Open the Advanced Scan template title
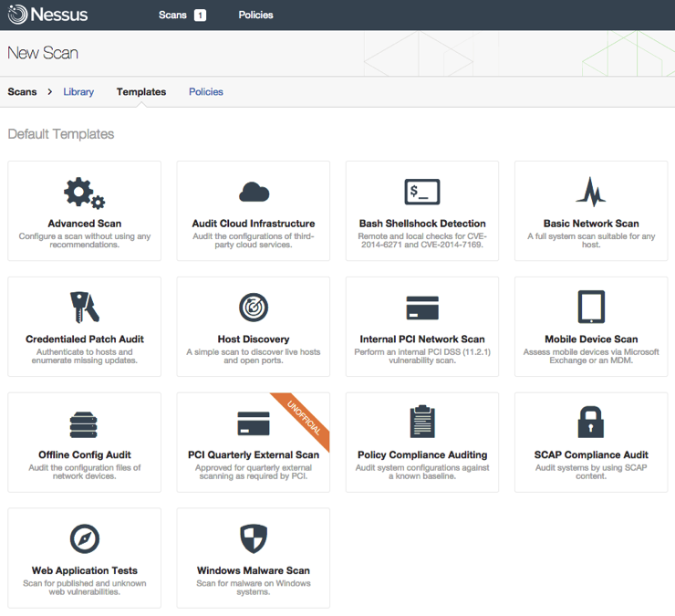The height and width of the screenshot is (616, 675). click(x=84, y=224)
